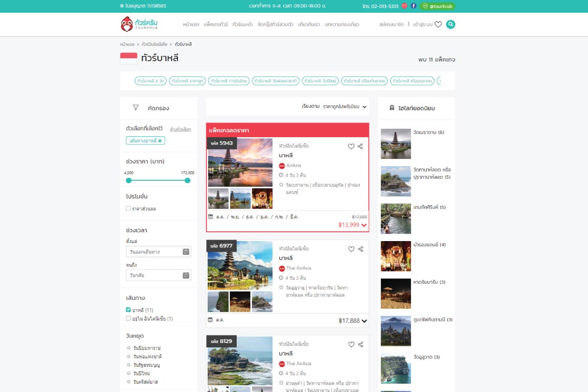The height and width of the screenshot is (392, 588).
Task: Click the search magnifier icon in header
Action: (x=450, y=24)
